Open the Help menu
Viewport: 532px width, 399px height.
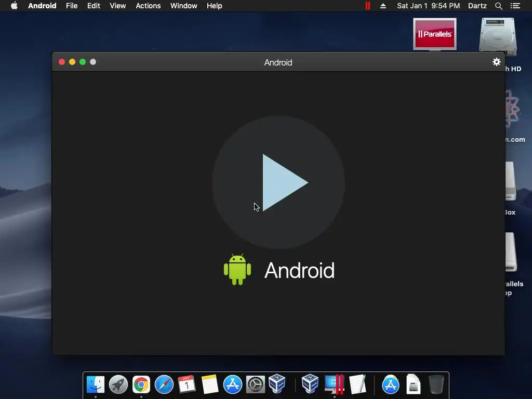(215, 6)
